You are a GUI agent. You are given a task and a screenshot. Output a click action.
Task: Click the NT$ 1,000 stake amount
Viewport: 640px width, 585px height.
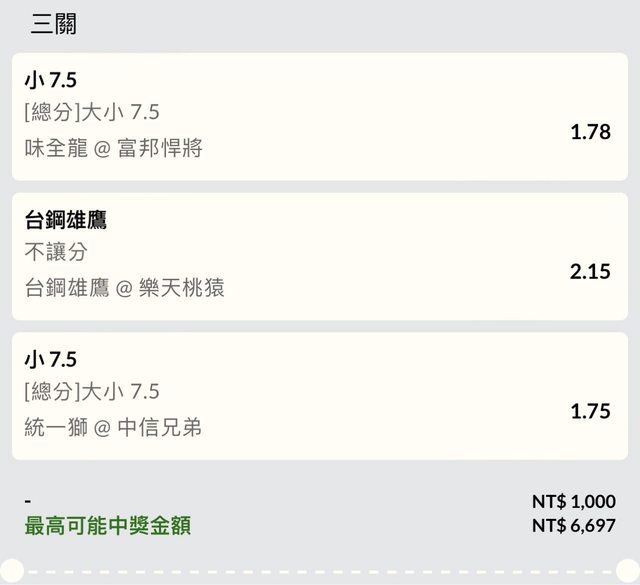tap(573, 502)
